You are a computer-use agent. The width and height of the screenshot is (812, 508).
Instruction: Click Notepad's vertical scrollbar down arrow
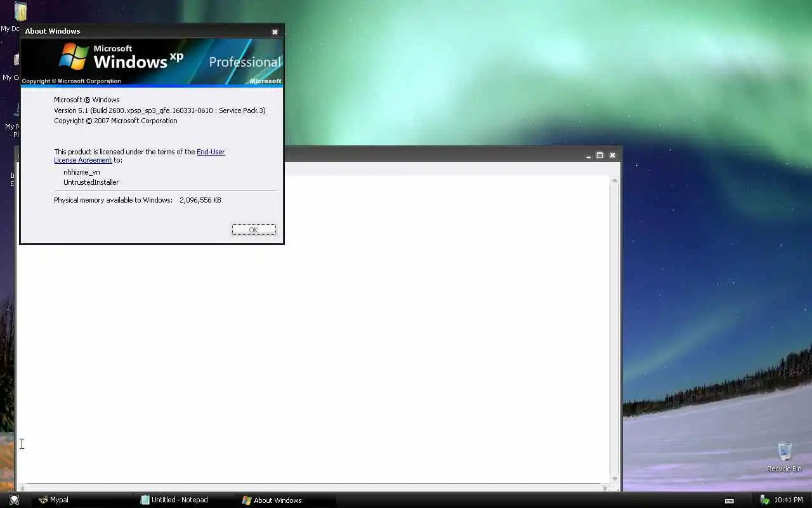point(614,479)
